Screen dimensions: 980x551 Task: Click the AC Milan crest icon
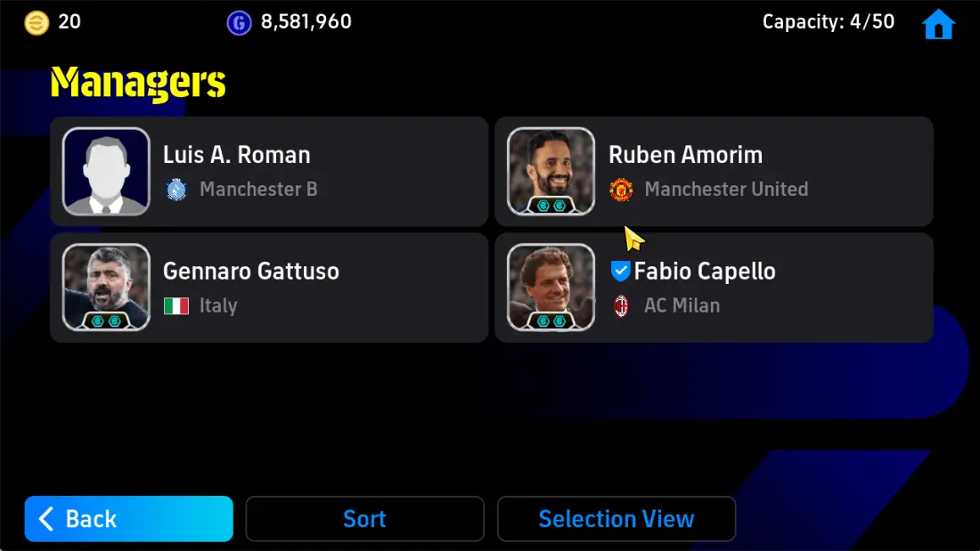[621, 305]
